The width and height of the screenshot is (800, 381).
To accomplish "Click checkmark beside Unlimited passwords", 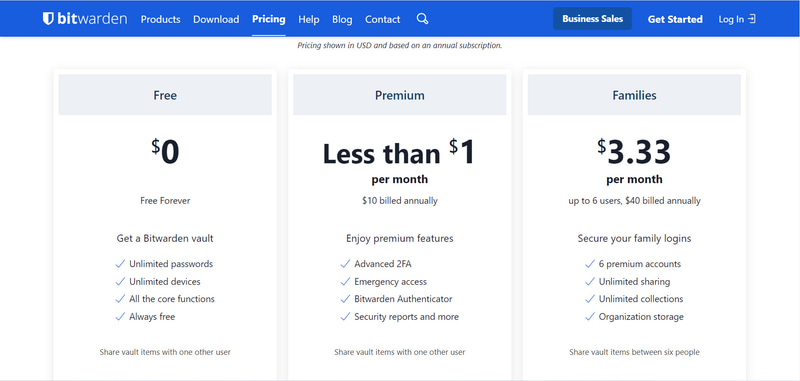I will pos(120,264).
